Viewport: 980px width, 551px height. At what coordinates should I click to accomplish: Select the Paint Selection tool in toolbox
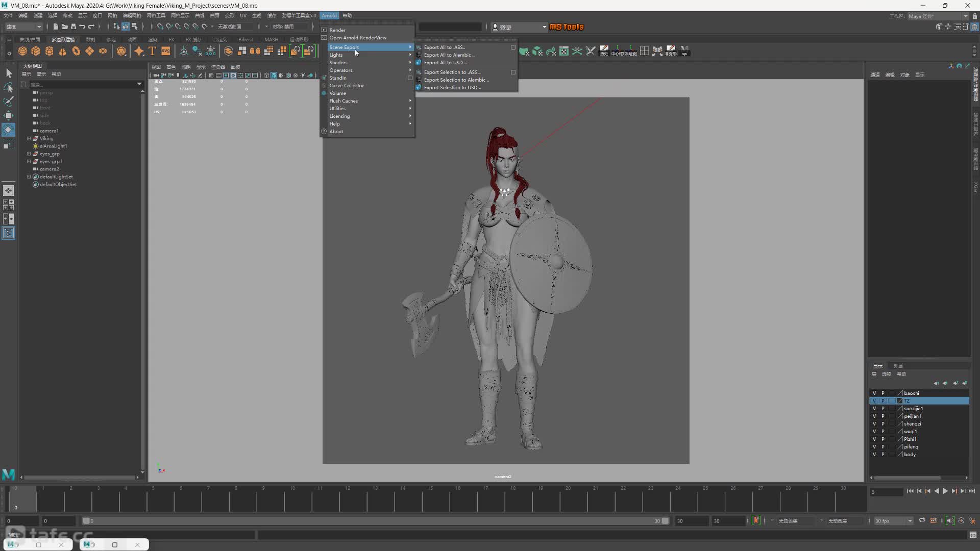pyautogui.click(x=9, y=101)
